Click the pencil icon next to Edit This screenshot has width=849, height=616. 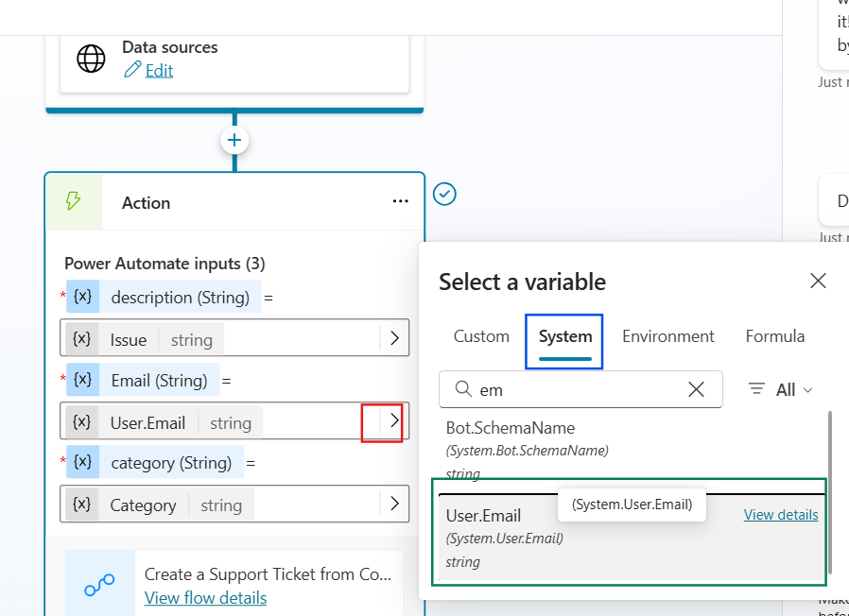click(x=132, y=70)
